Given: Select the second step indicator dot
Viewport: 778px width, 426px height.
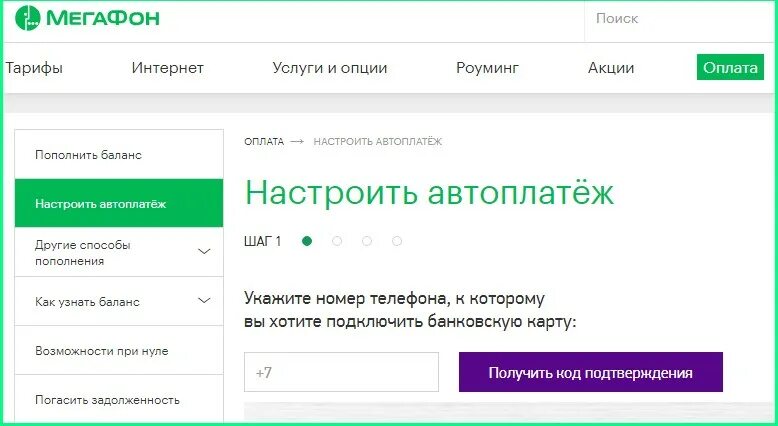Looking at the screenshot, I should 337,242.
